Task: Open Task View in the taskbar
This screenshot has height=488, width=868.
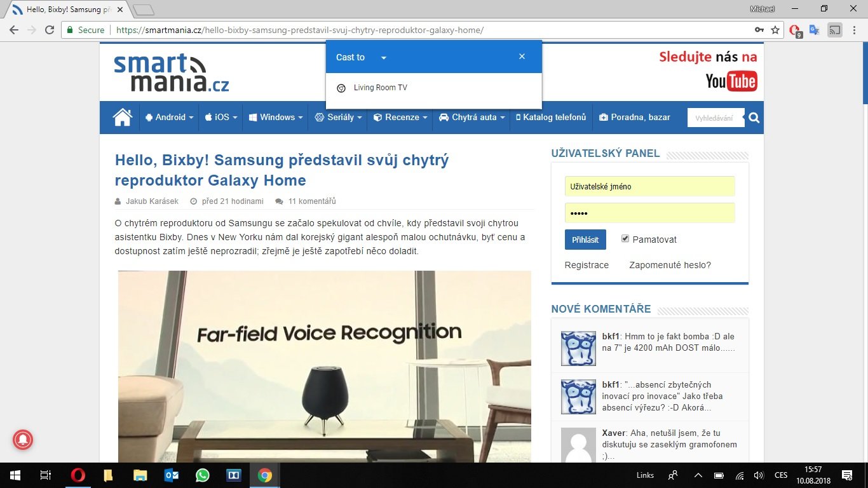Action: (x=45, y=475)
